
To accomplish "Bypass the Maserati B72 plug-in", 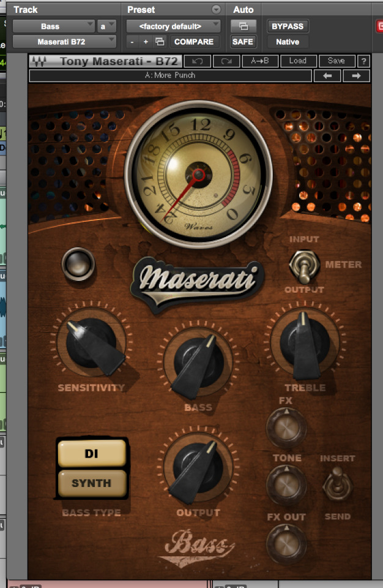I will pyautogui.click(x=288, y=26).
